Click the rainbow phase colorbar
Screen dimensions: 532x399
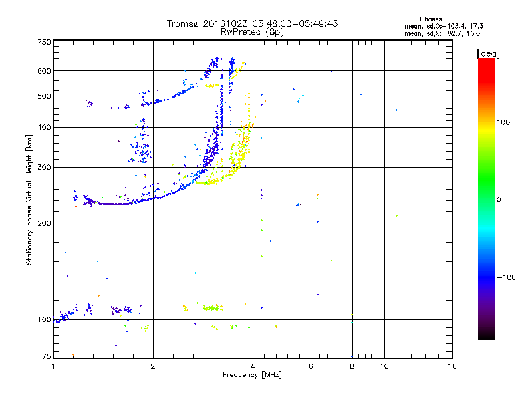point(487,199)
